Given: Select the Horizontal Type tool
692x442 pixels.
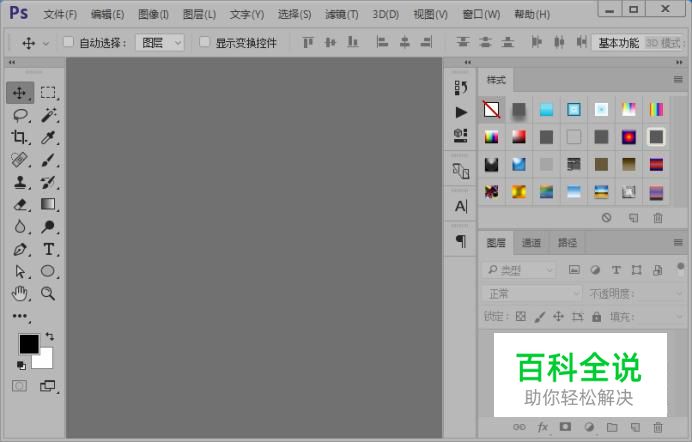Looking at the screenshot, I should pos(49,249).
